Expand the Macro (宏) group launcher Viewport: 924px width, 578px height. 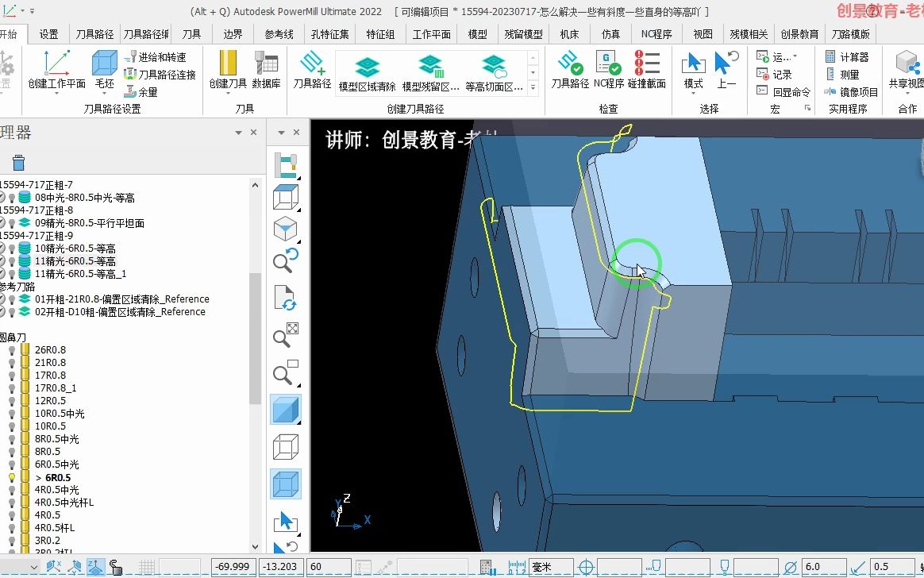click(x=808, y=109)
